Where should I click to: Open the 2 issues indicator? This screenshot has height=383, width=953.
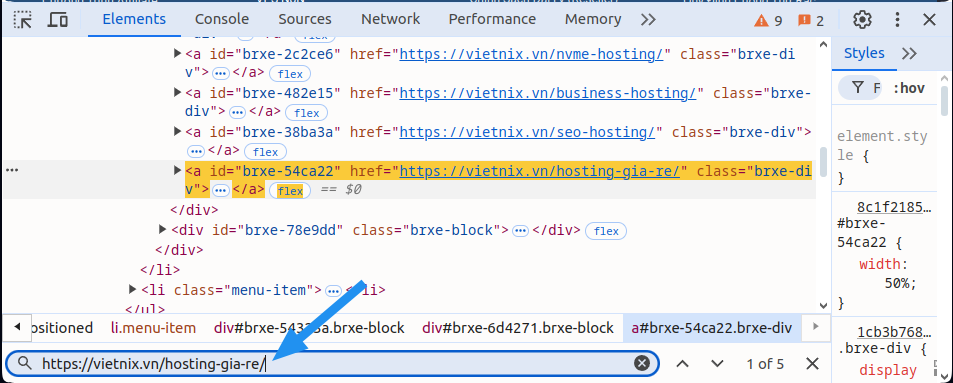tap(811, 21)
